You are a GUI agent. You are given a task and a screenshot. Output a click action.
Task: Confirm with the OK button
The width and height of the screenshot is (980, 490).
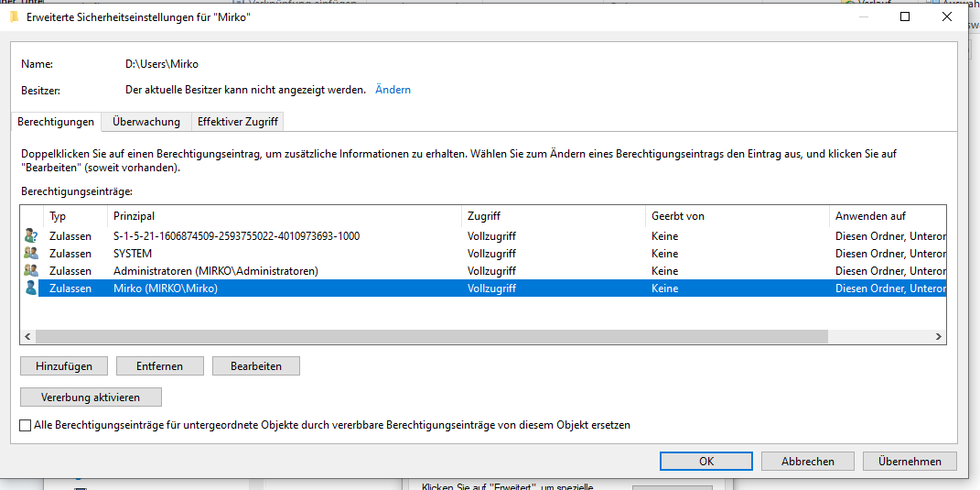(706, 462)
